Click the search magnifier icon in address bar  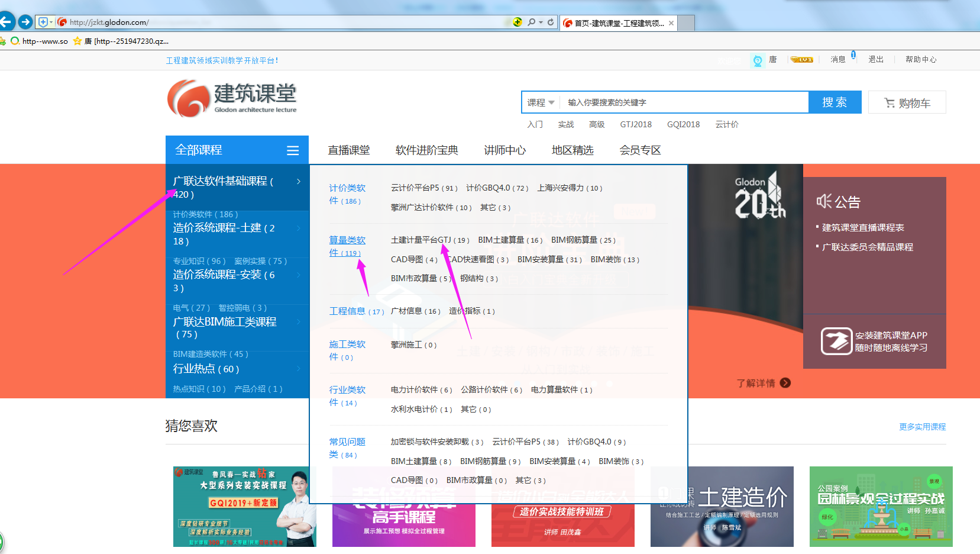531,22
